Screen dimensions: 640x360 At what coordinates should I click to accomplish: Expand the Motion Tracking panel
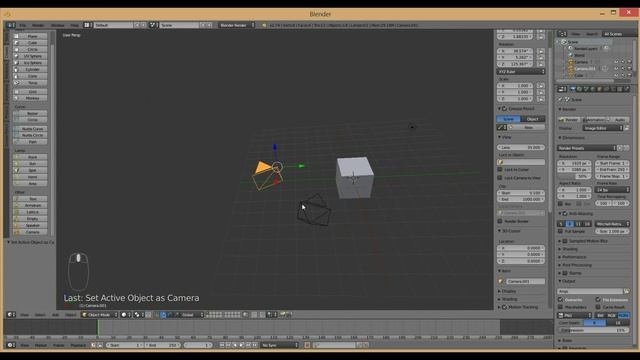click(523, 307)
